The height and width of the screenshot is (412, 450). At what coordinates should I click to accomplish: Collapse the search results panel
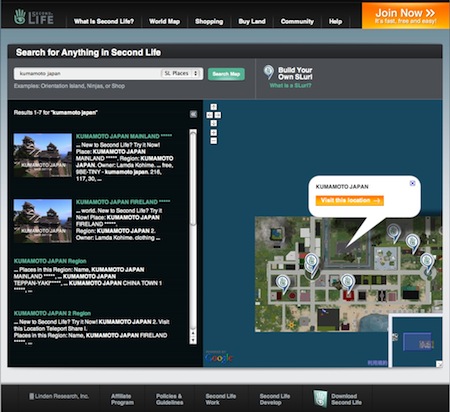coord(193,114)
